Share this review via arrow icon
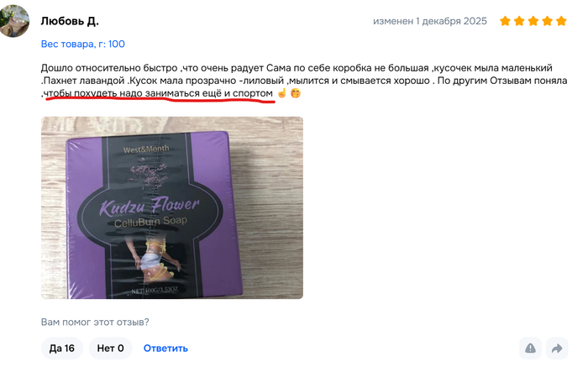The height and width of the screenshot is (367, 588). (557, 348)
